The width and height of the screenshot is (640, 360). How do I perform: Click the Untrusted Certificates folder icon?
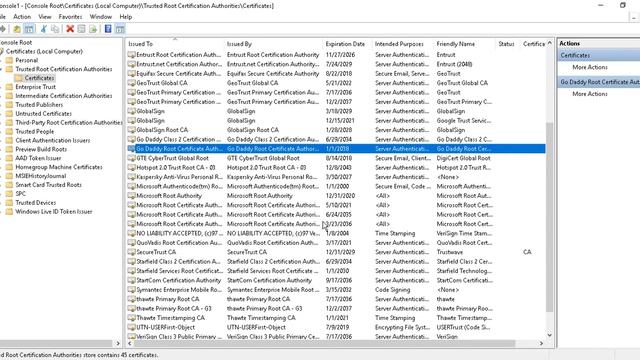[9, 114]
